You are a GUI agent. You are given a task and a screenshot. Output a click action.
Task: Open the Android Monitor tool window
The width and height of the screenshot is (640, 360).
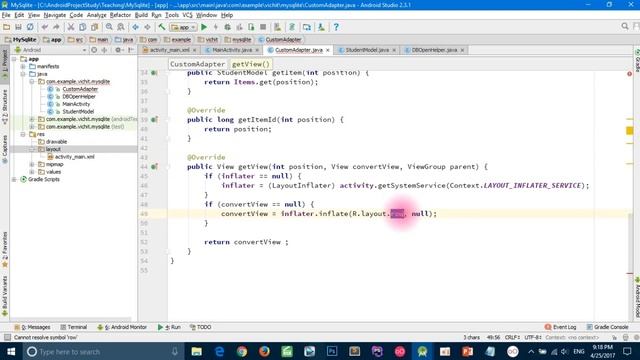[x=122, y=327]
